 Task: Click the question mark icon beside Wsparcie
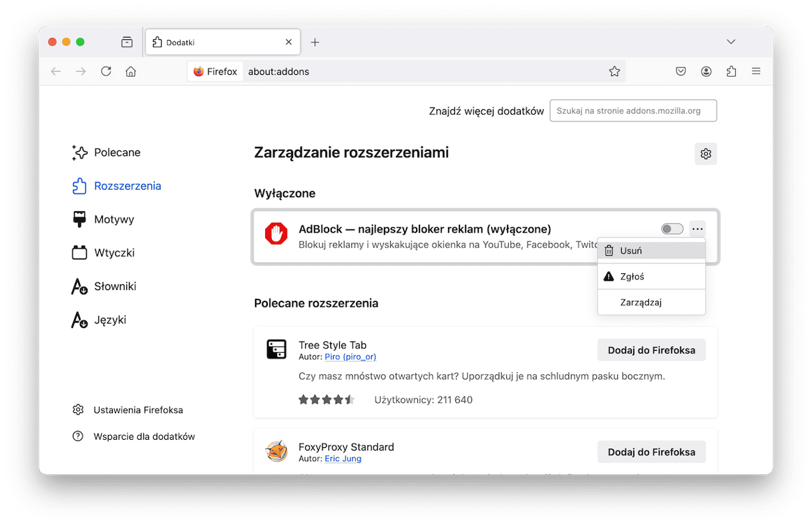(x=78, y=436)
